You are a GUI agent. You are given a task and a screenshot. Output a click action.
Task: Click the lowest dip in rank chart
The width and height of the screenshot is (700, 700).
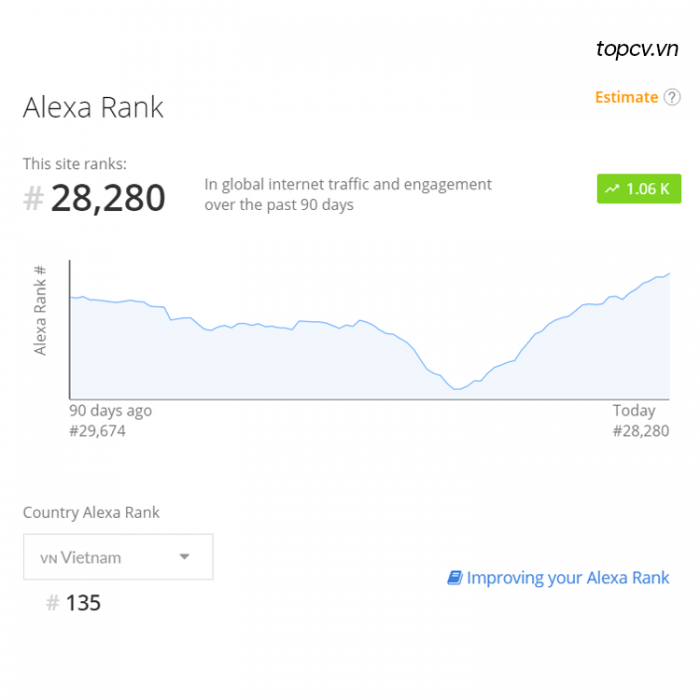[456, 389]
